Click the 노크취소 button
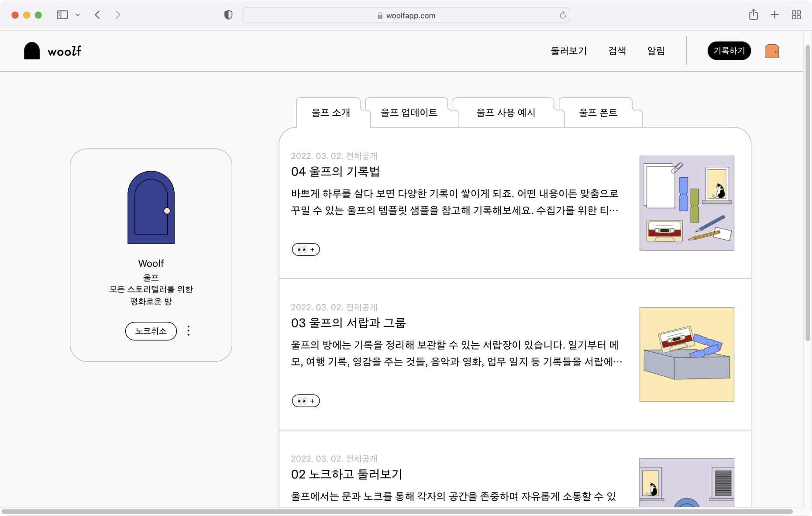 [151, 331]
